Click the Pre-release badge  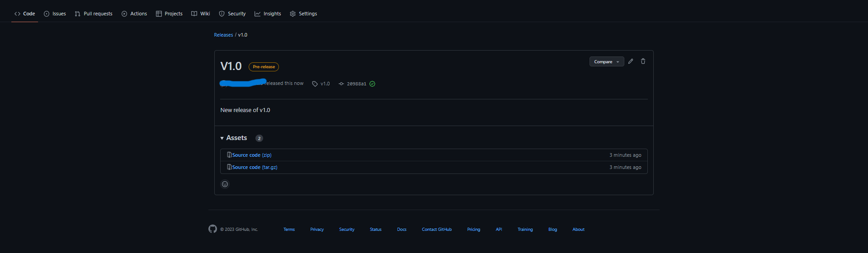[x=264, y=67]
